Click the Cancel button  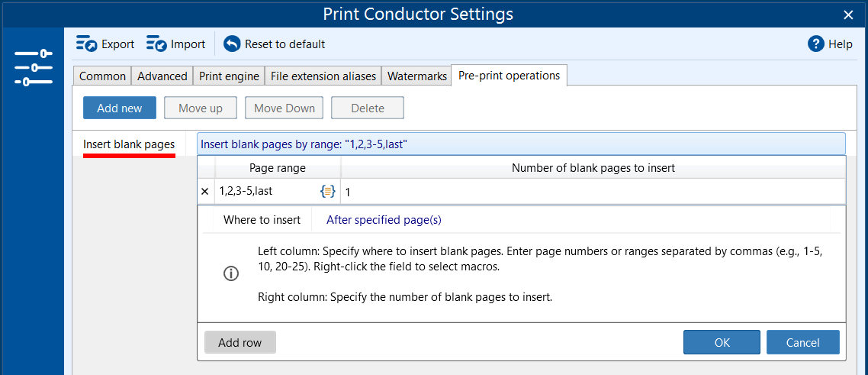click(x=802, y=342)
